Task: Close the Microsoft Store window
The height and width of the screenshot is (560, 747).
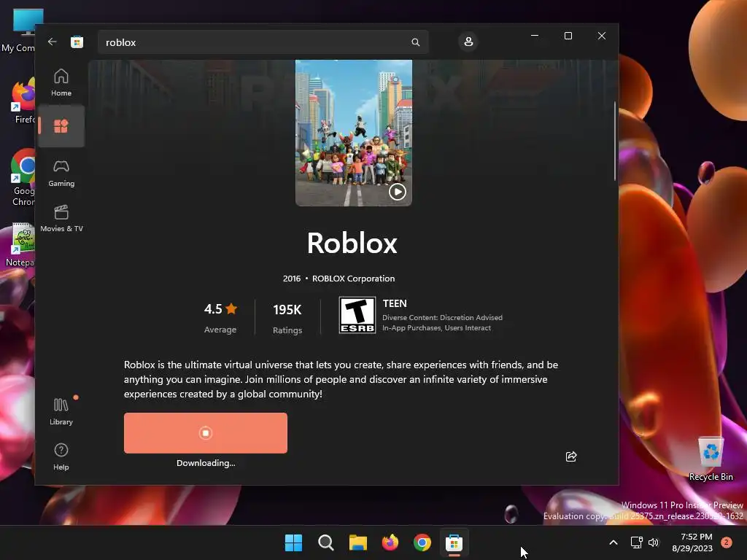Action: point(602,36)
